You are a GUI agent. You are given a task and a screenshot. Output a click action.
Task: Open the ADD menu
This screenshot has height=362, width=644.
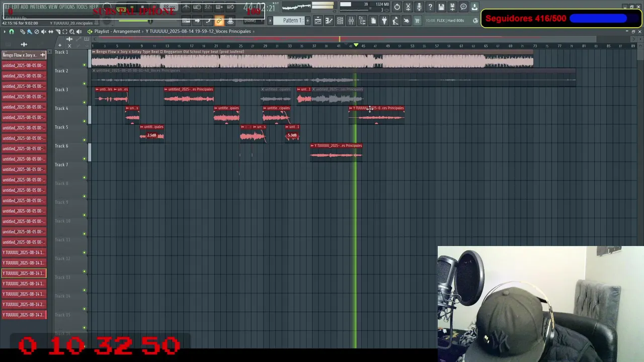25,7
